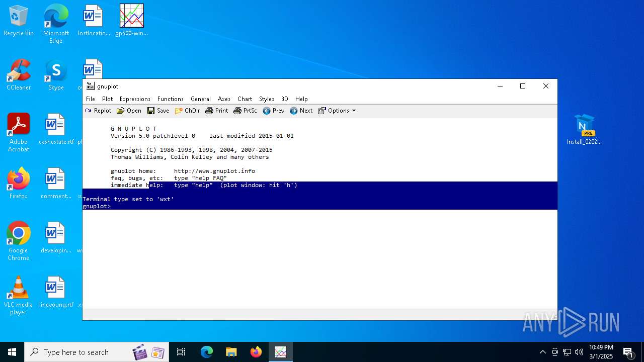Open the Chart menu

pyautogui.click(x=245, y=99)
